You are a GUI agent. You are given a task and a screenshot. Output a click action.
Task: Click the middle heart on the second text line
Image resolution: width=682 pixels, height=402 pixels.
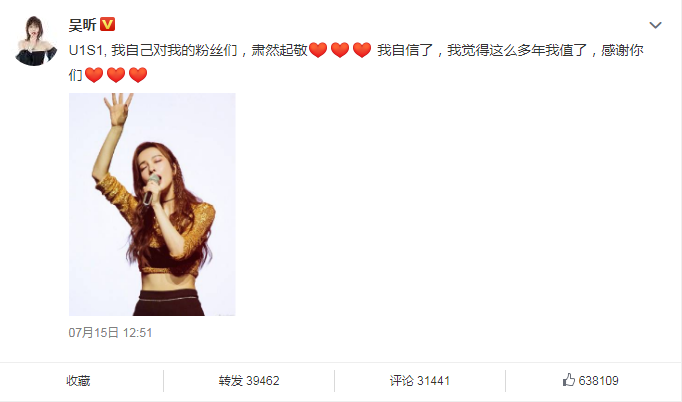(116, 75)
